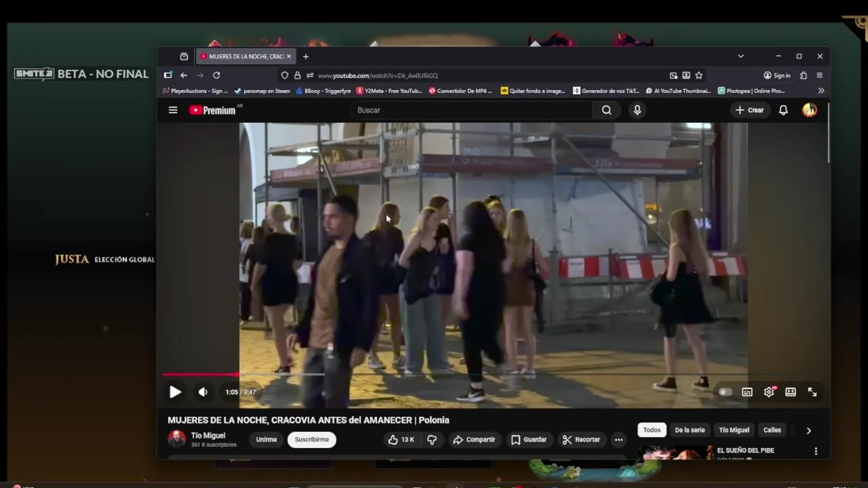Select the De la serie chip

pyautogui.click(x=690, y=430)
